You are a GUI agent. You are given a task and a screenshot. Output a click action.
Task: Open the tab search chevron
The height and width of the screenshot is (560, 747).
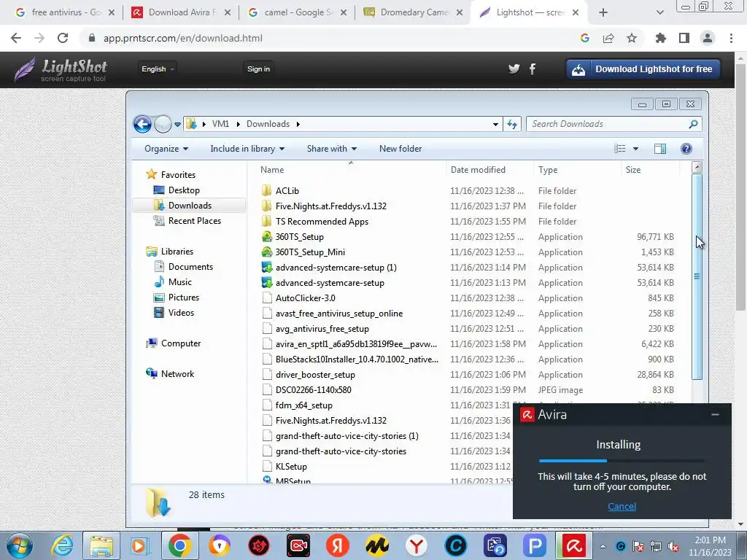coord(659,13)
